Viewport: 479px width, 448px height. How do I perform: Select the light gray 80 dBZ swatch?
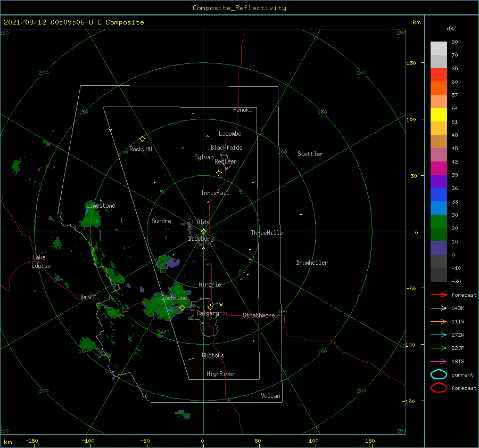[x=439, y=48]
